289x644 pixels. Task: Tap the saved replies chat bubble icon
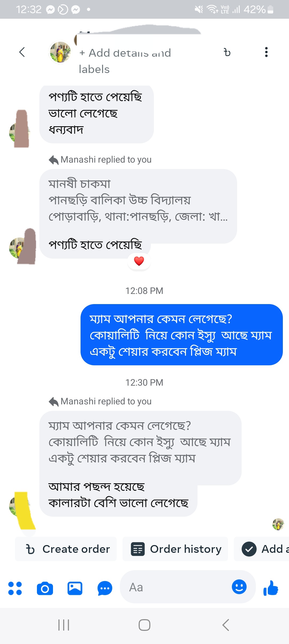105,588
